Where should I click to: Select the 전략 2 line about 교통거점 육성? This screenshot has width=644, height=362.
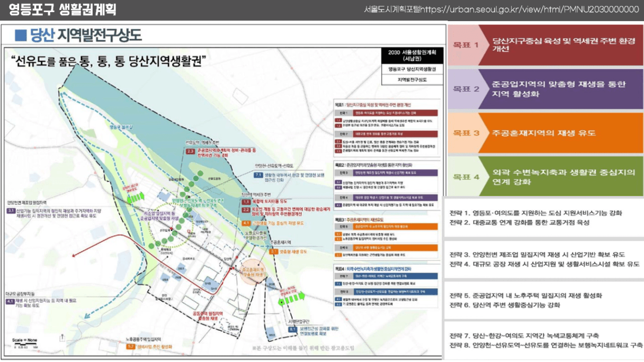click(519, 223)
